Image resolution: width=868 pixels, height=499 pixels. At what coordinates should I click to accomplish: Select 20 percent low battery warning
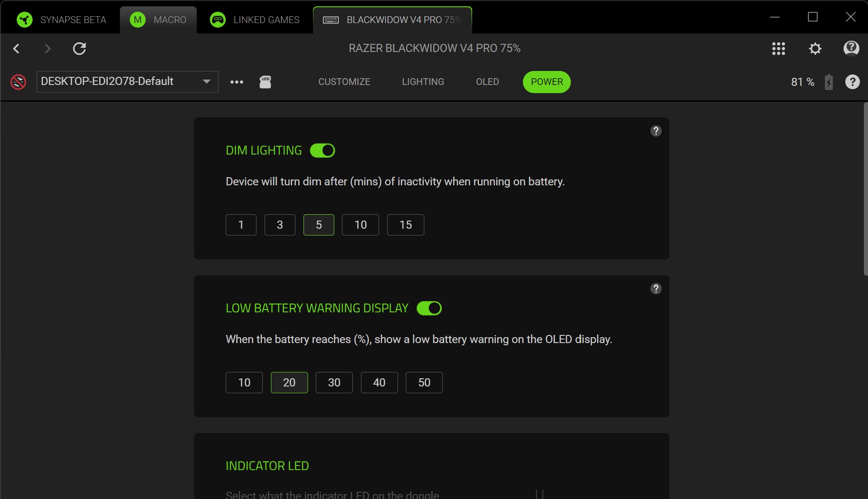[x=289, y=382]
